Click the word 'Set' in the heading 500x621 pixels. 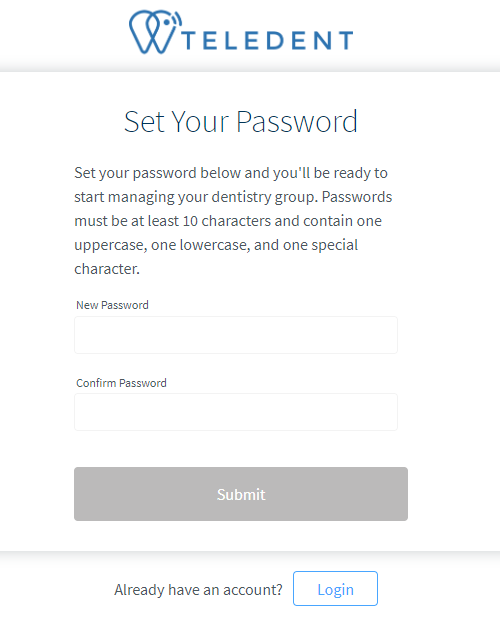[144, 122]
